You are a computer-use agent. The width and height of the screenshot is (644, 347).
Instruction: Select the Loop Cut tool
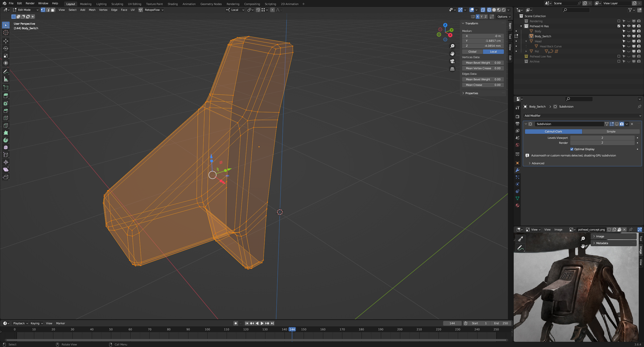point(6,118)
